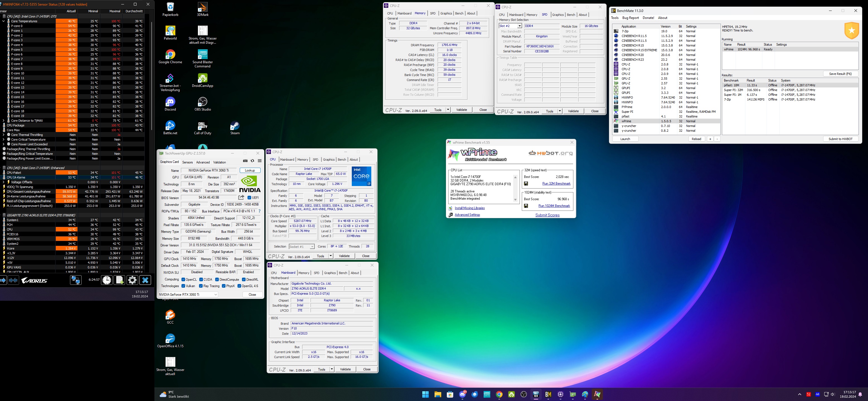Select the y-cruncher 0.8.2 row in BenchMate
The width and height of the screenshot is (868, 401).
click(x=666, y=131)
